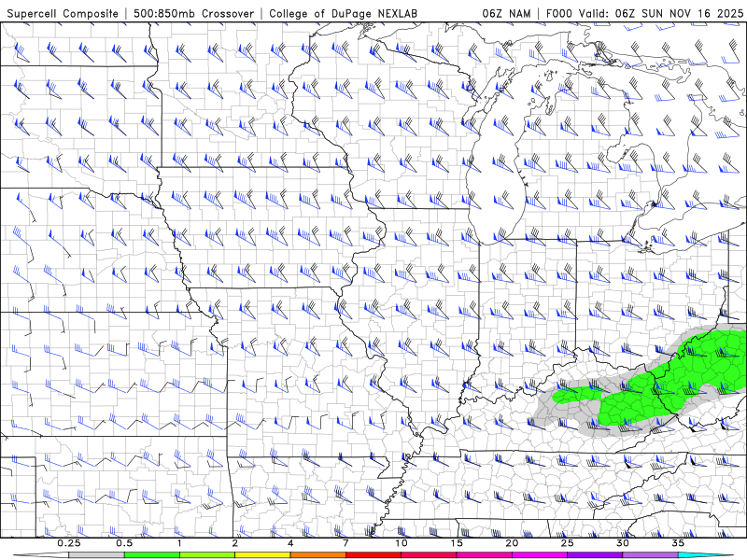Click the legend label 35
This screenshot has width=747, height=560.
click(679, 543)
